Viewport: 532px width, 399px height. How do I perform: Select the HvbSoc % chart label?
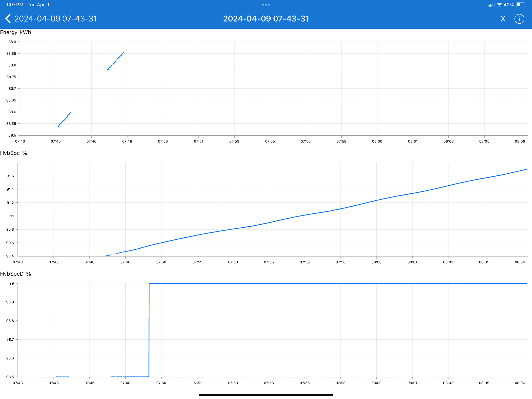coord(13,153)
